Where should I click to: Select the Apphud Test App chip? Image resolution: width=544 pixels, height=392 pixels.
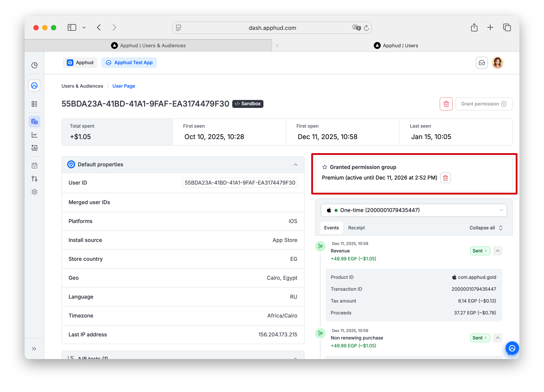coord(129,63)
